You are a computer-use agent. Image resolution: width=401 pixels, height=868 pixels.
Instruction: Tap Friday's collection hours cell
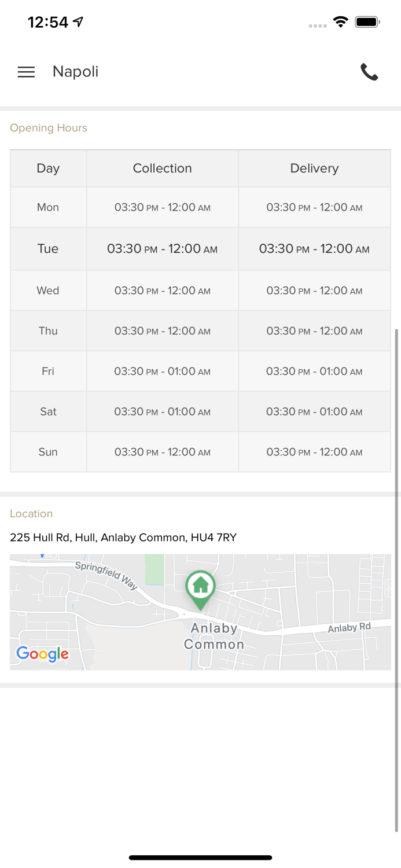coord(162,372)
